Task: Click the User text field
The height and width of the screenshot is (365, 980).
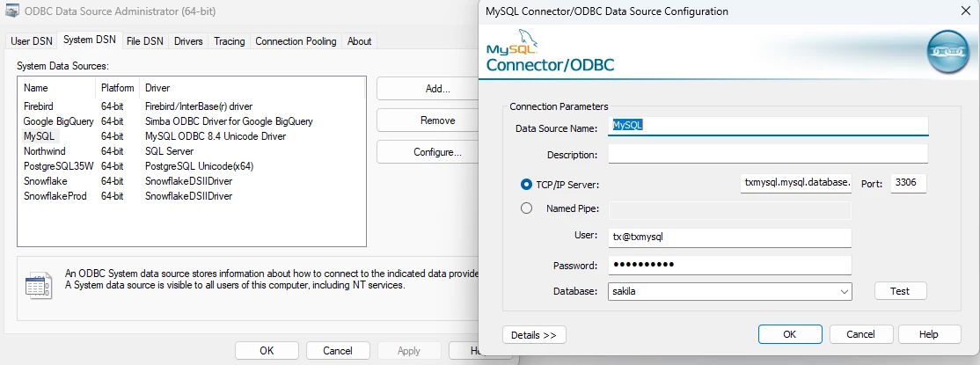Action: pos(729,237)
